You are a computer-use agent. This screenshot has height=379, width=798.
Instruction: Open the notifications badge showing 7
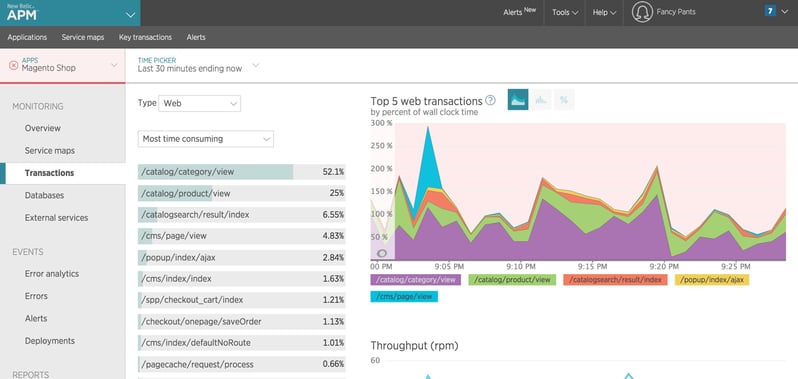(770, 11)
